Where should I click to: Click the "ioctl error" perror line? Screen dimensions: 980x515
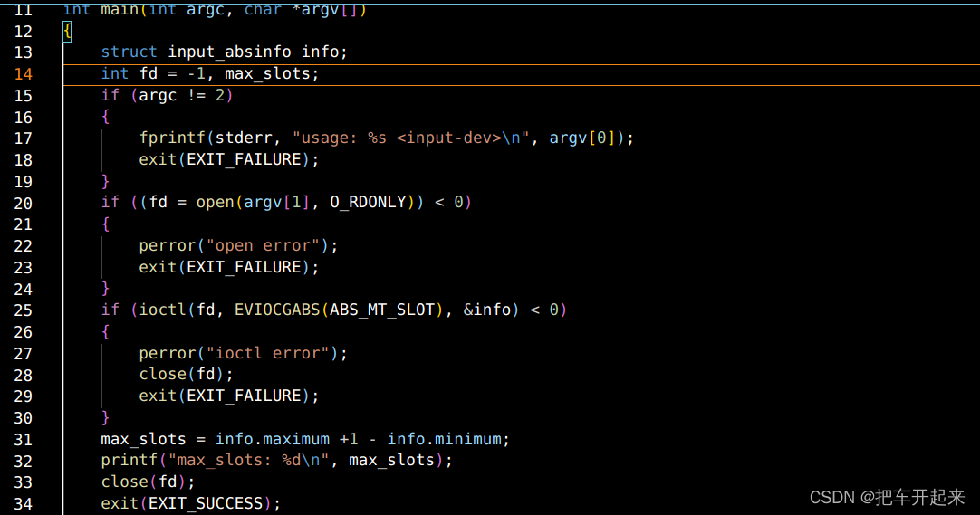point(243,353)
